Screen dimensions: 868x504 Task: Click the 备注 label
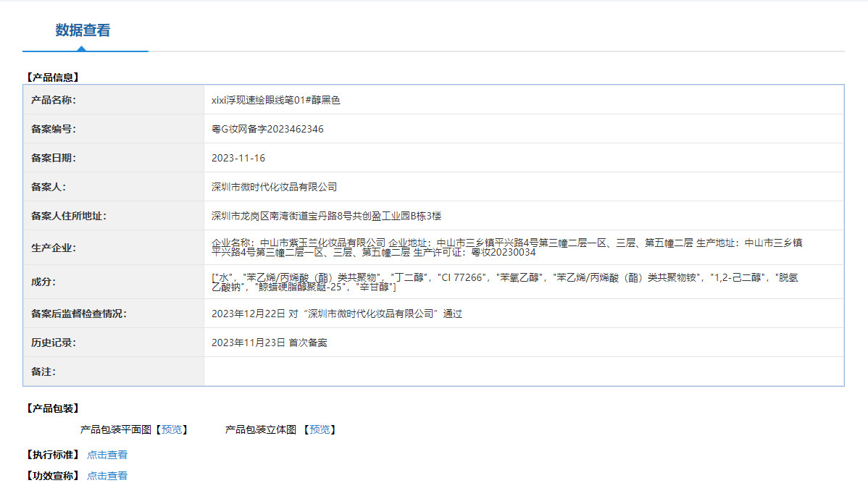click(x=43, y=371)
